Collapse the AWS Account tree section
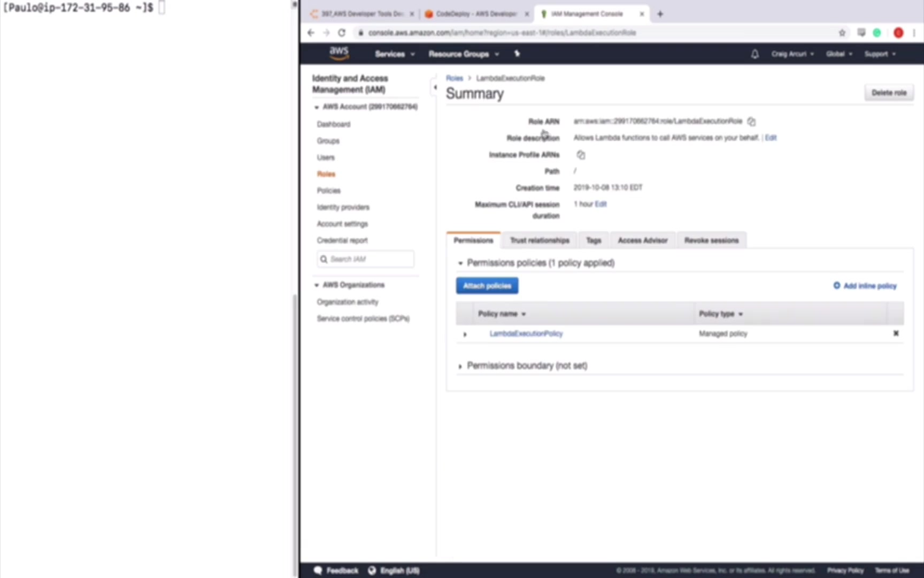 pyautogui.click(x=317, y=107)
